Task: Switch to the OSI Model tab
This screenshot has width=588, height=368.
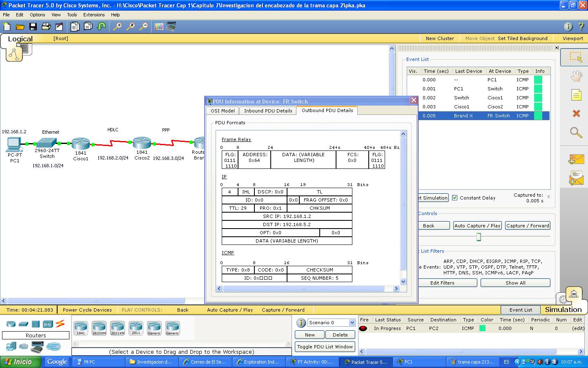Action: tap(223, 111)
